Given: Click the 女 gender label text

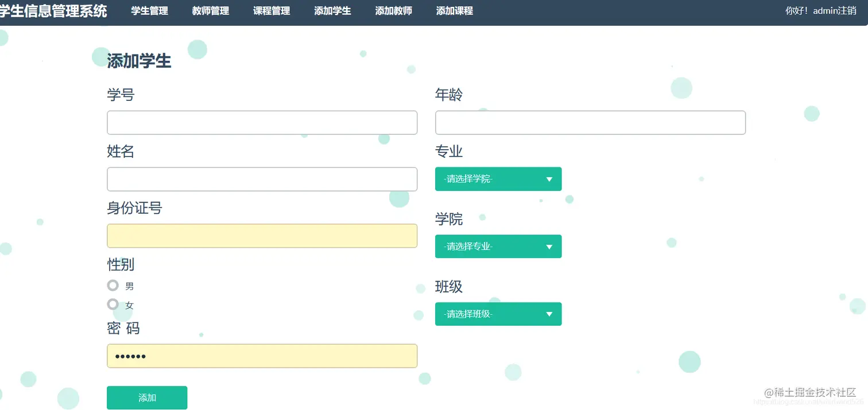Looking at the screenshot, I should [x=129, y=306].
